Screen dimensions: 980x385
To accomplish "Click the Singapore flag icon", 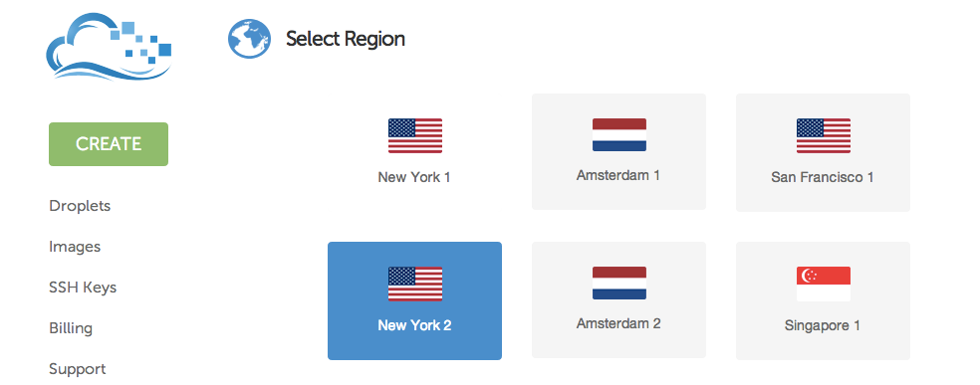I will pyautogui.click(x=823, y=284).
